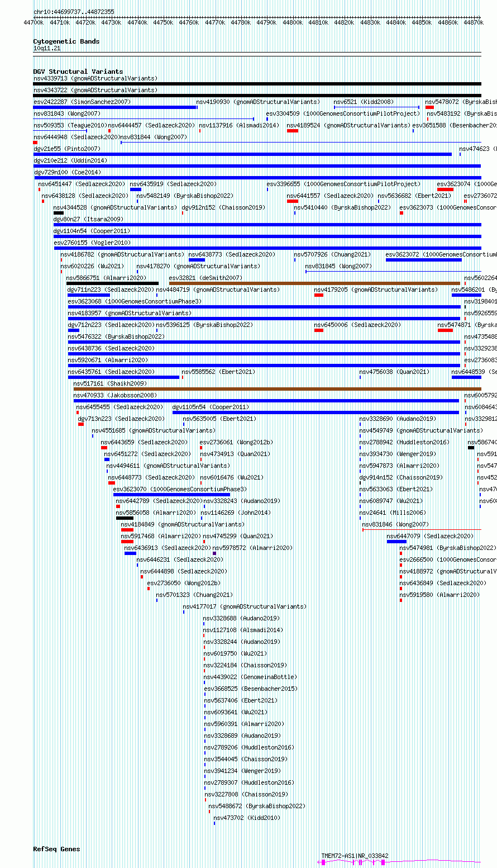Select variant label esv2666500 1000GenomesConsortium
This screenshot has width=497, height=868.
tap(448, 559)
